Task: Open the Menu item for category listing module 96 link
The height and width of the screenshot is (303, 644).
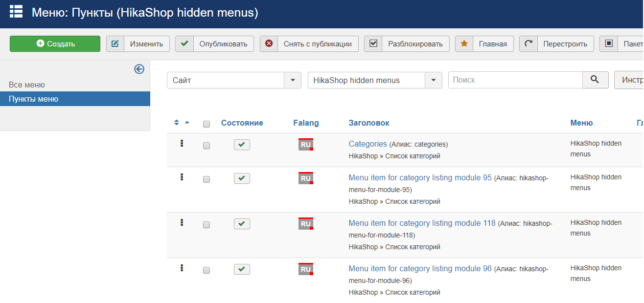Action: pos(420,268)
